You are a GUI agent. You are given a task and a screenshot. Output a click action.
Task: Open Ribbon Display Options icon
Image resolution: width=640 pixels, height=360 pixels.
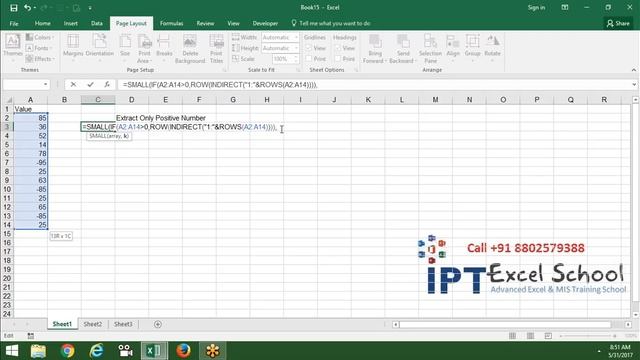point(565,8)
